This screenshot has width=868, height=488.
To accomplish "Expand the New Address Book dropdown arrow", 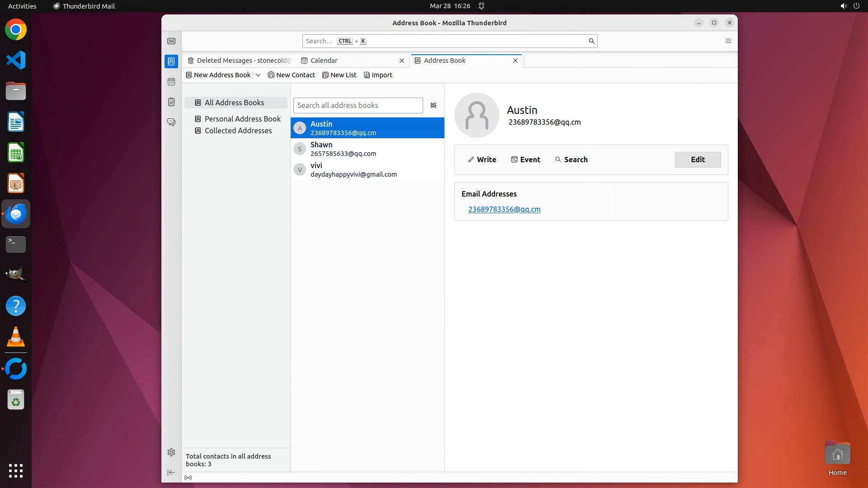I will [258, 75].
